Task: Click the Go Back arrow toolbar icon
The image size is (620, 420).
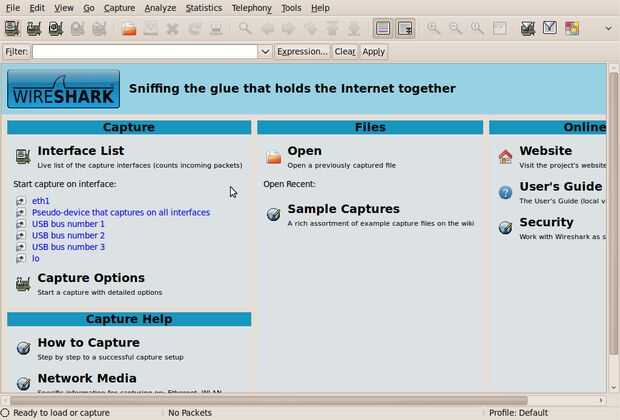Action: [267, 28]
